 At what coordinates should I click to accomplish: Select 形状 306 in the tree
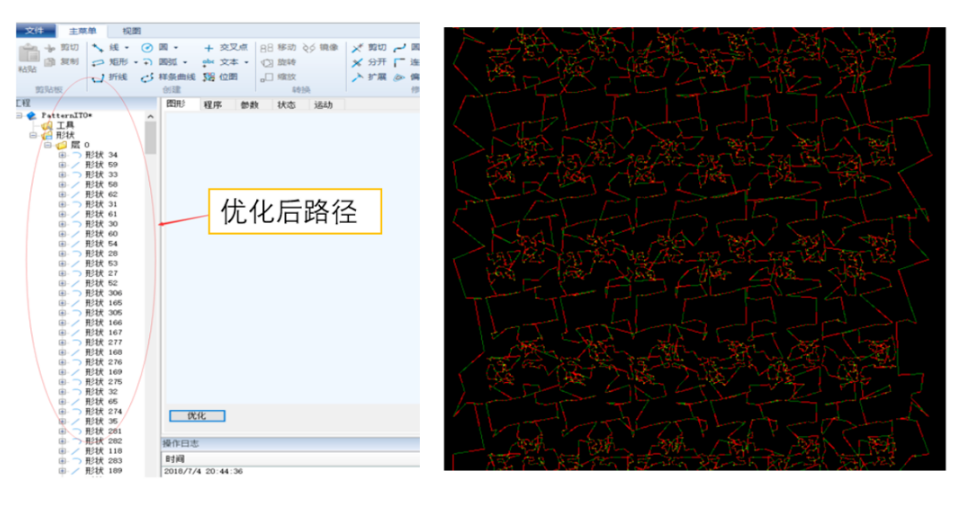(102, 293)
